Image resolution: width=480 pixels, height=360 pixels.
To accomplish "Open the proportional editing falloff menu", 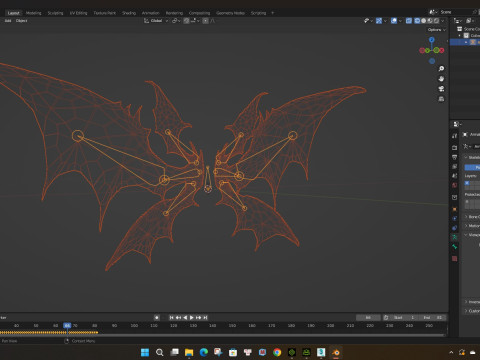I will 213,21.
